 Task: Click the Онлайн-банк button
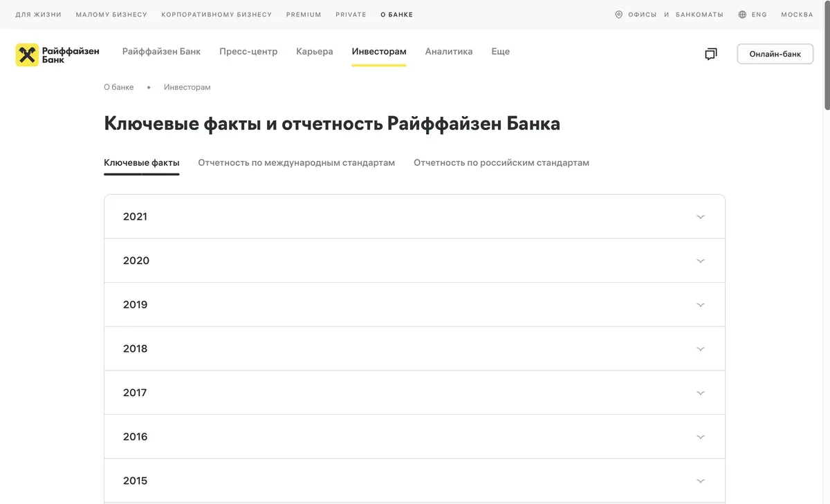[775, 54]
